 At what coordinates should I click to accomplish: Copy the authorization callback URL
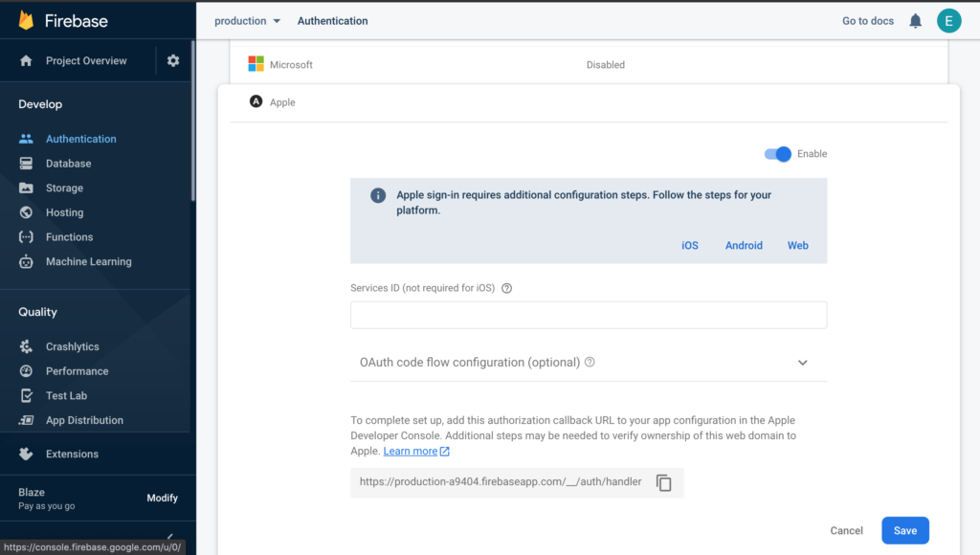[x=664, y=483]
